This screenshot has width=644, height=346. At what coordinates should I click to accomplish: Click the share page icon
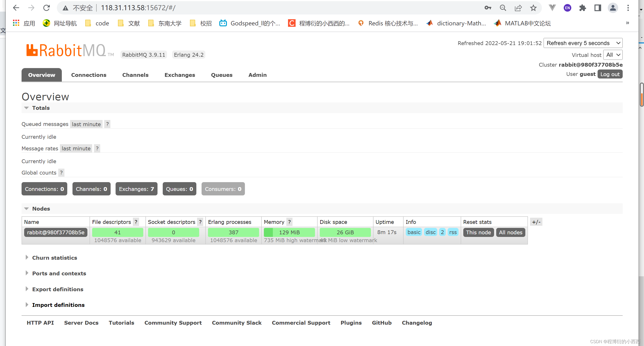[518, 8]
